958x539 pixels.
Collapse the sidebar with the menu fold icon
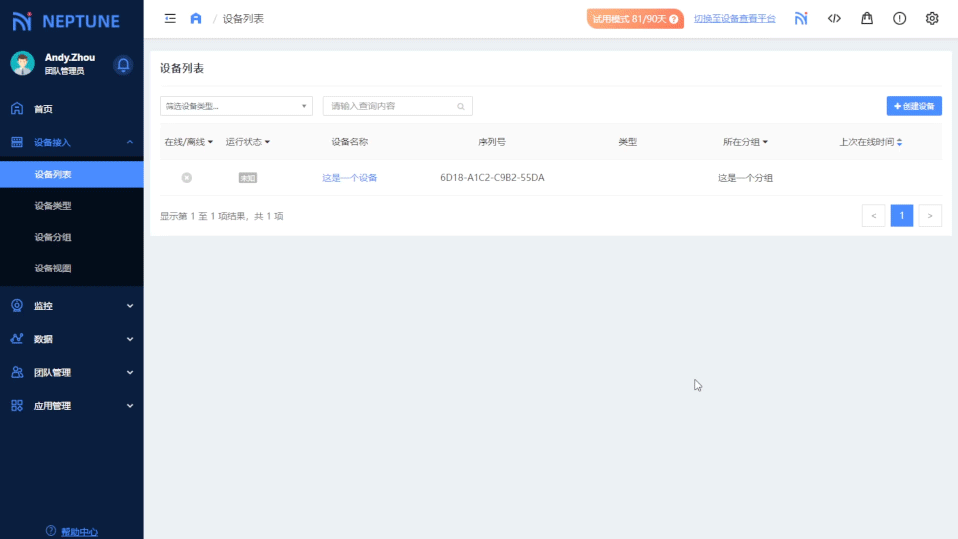(170, 18)
